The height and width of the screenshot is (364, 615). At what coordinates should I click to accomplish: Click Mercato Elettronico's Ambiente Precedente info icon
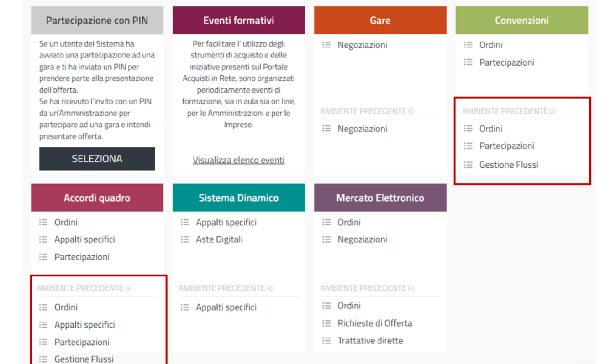[x=411, y=289]
